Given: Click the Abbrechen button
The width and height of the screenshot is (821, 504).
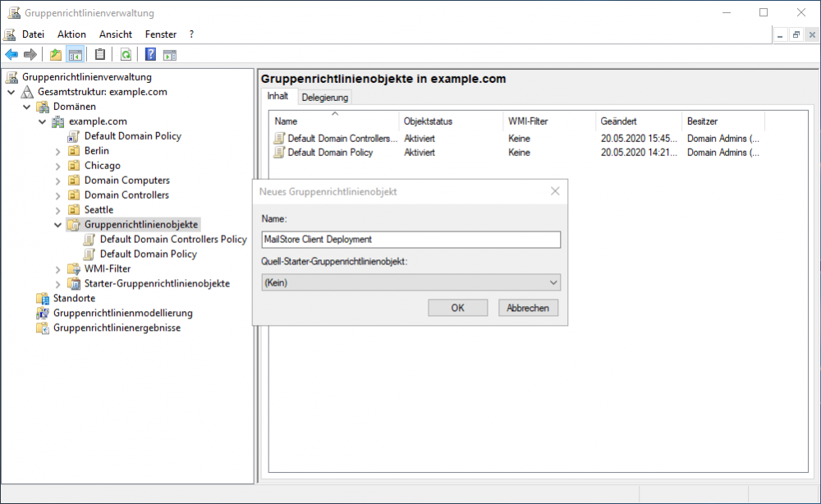Looking at the screenshot, I should click(528, 307).
